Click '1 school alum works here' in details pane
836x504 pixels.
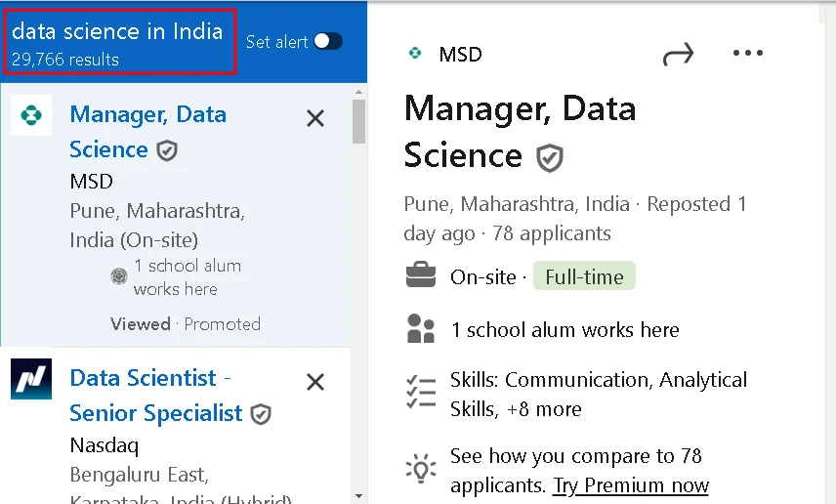tap(565, 329)
